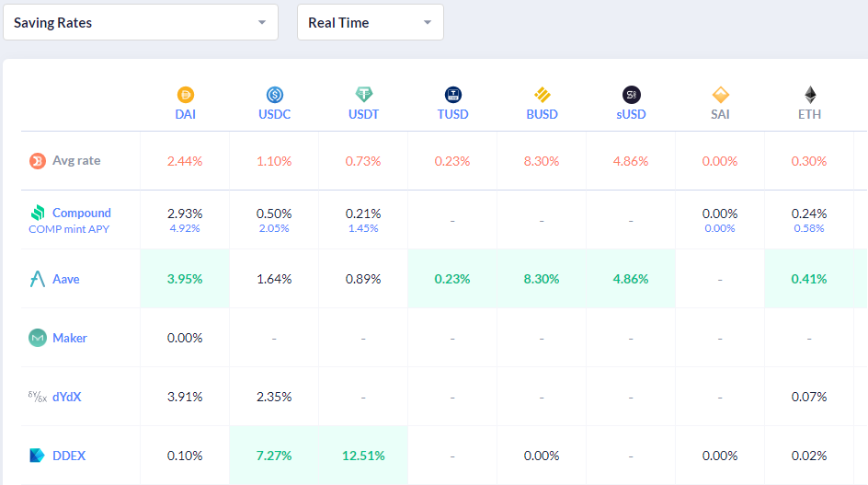Click the DDEX logo icon
The width and height of the screenshot is (868, 485).
(37, 456)
